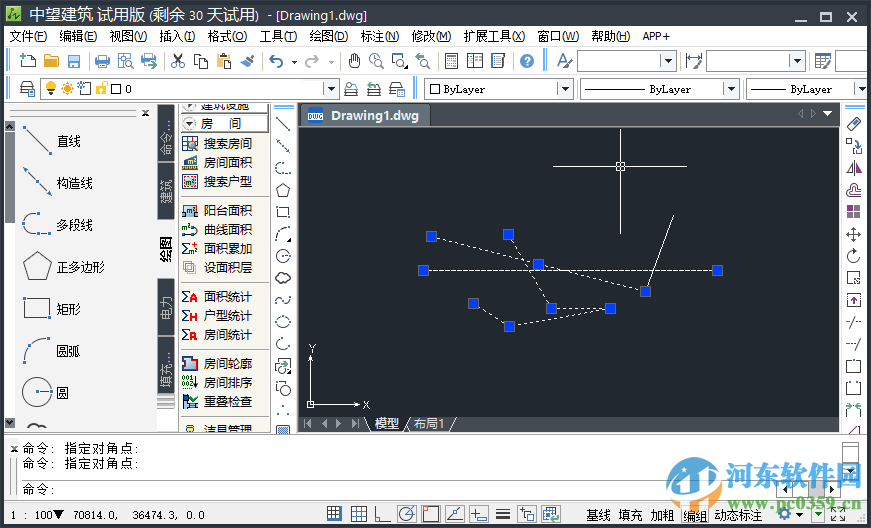The width and height of the screenshot is (871, 528).
Task: Click the Help question mark icon
Action: click(x=527, y=61)
